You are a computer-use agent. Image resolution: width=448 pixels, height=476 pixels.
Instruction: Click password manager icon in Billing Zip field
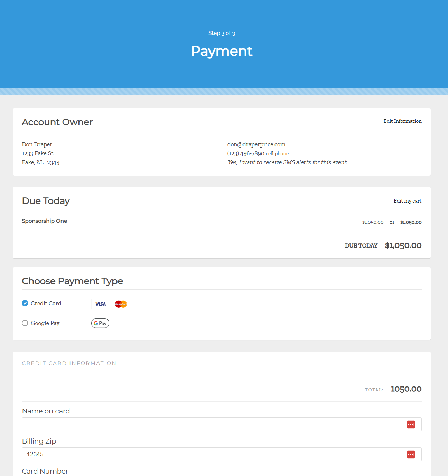[411, 455]
